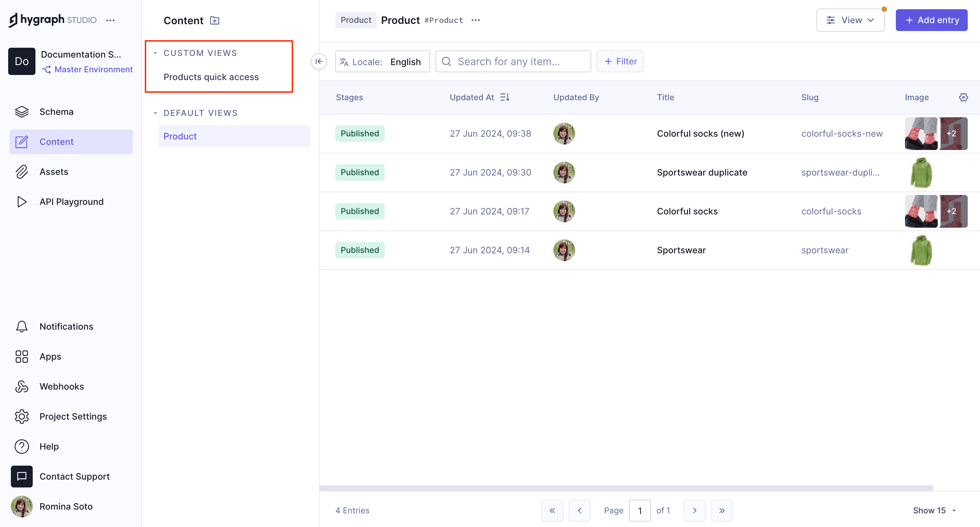The width and height of the screenshot is (980, 527).
Task: Open the Schema section
Action: click(x=56, y=111)
